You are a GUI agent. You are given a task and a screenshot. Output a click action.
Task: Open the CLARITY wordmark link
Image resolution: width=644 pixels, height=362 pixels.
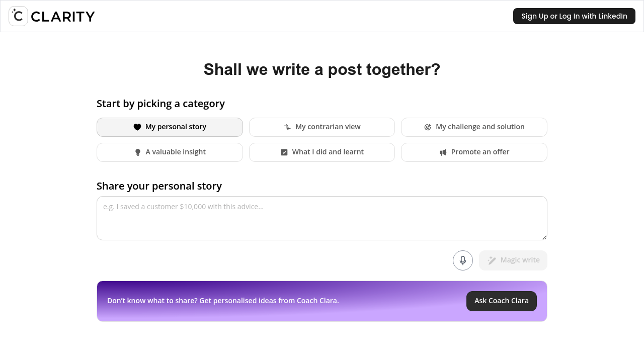coord(62,16)
